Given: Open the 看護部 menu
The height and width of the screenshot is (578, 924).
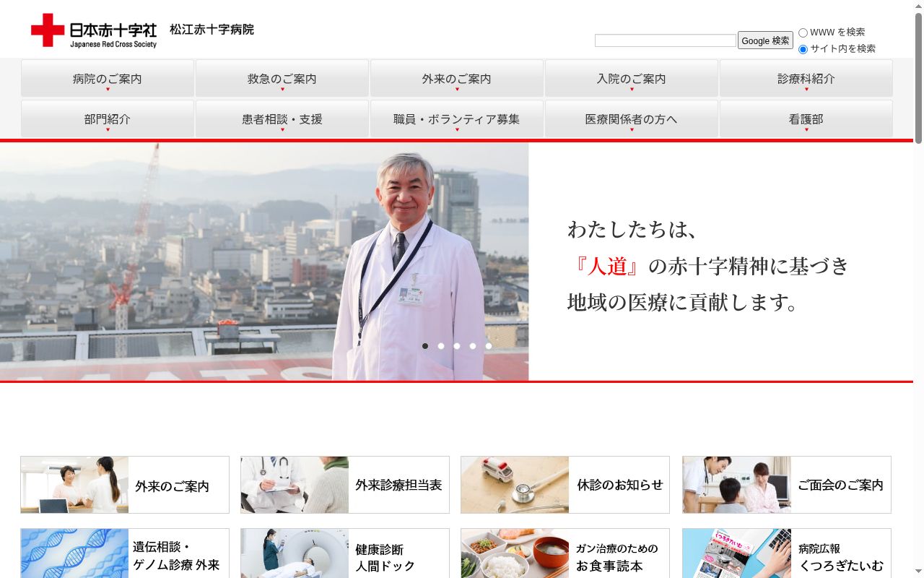Looking at the screenshot, I should pyautogui.click(x=806, y=118).
